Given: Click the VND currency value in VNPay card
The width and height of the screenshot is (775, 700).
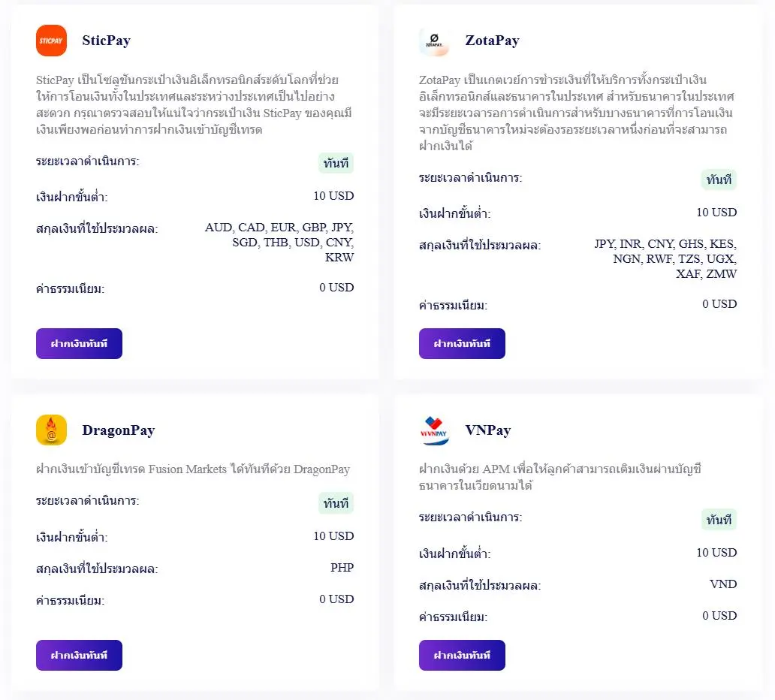Looking at the screenshot, I should 724,584.
